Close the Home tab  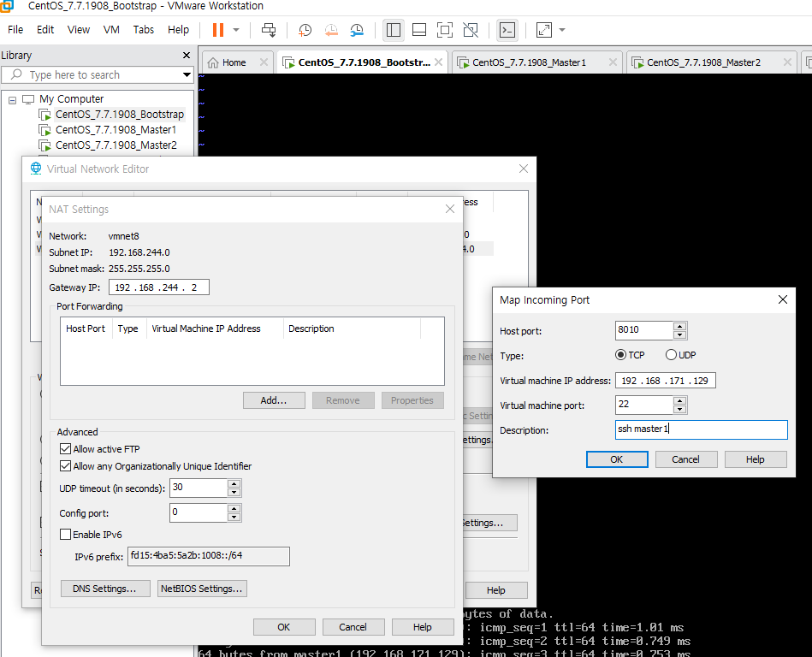point(264,62)
